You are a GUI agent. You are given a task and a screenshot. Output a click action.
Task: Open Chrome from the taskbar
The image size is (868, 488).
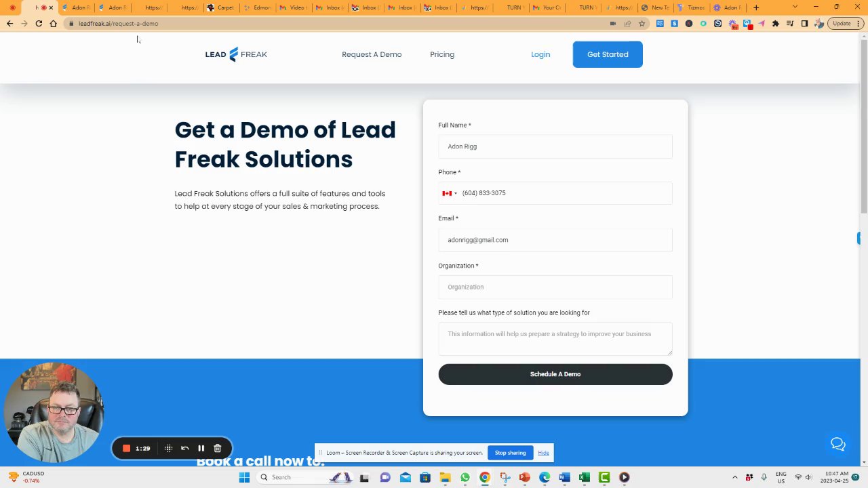point(485,477)
